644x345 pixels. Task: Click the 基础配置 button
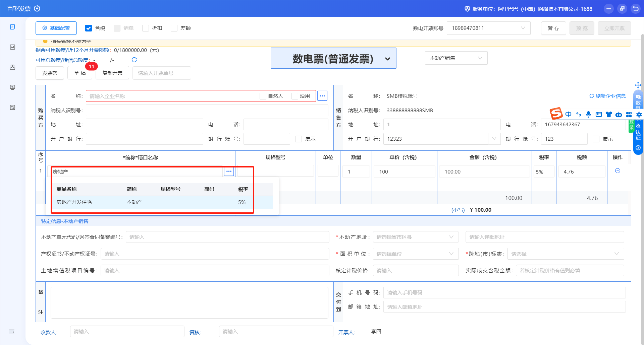click(56, 28)
